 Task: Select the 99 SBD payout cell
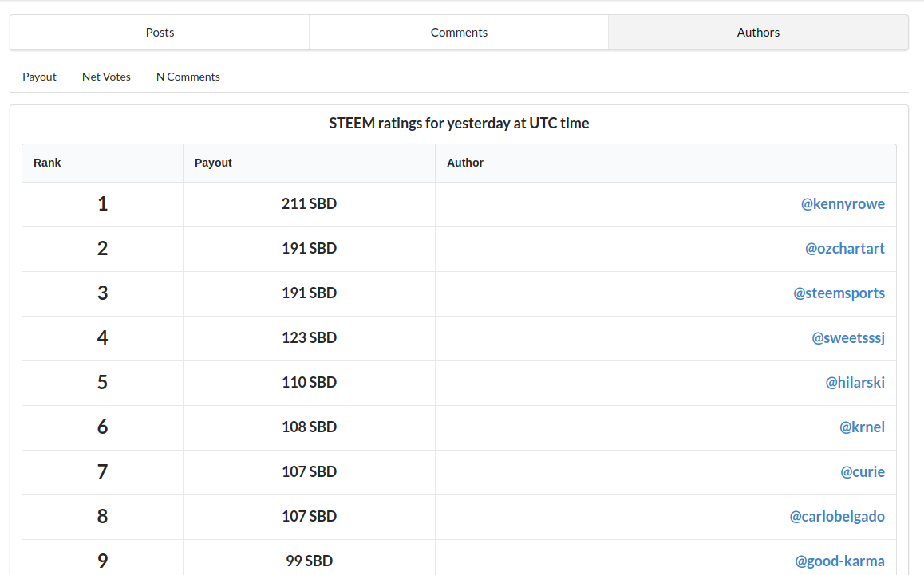tap(310, 558)
